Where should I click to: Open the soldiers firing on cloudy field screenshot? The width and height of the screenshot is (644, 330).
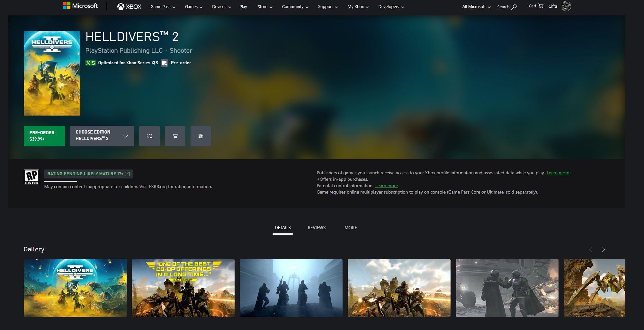click(399, 288)
